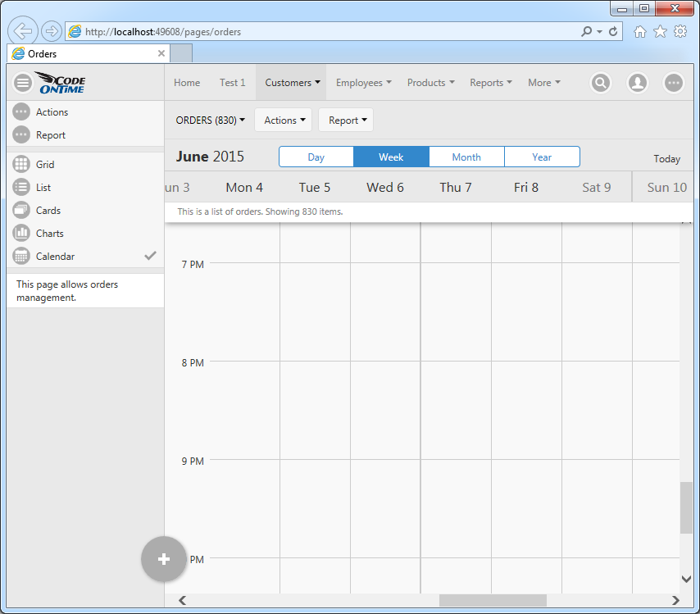Close the Orders browser tab
This screenshot has width=700, height=614.
161,53
